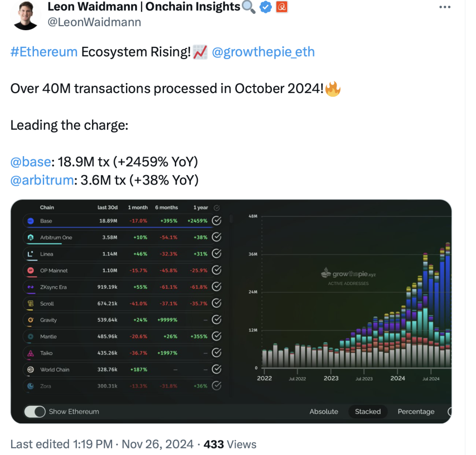Click the blue verified checkmark badge
This screenshot has width=476, height=455.
click(x=265, y=7)
